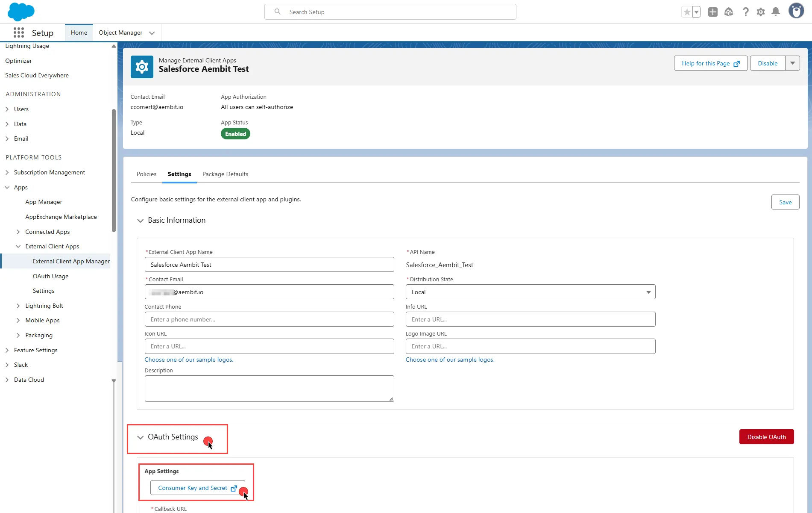Collapse the Basic Information section
Screen dimensions: 812x513
(x=140, y=221)
